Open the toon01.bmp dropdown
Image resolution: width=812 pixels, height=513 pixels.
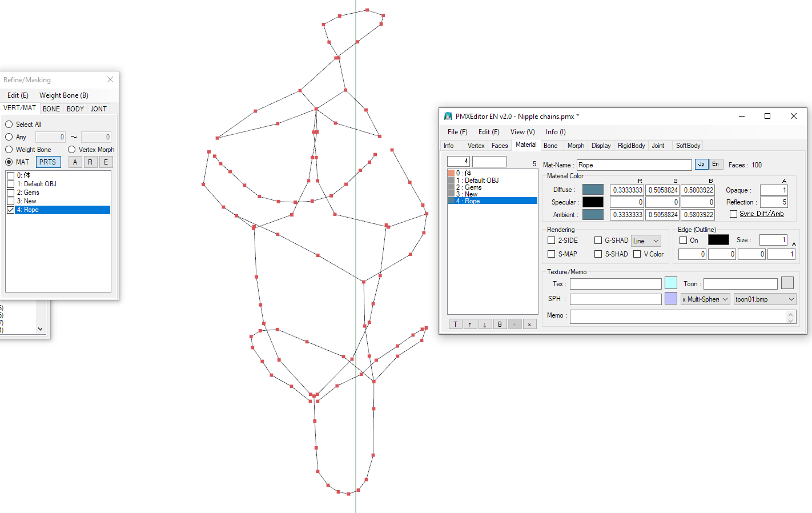pyautogui.click(x=765, y=299)
